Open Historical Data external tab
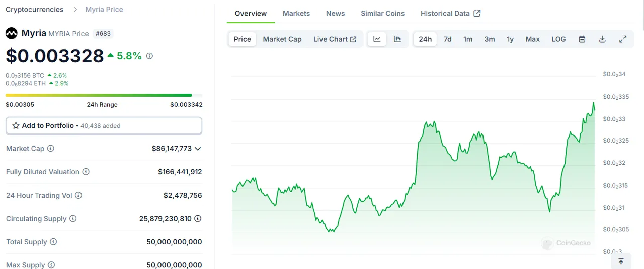Screen dimensions: 644x269 (x=451, y=14)
